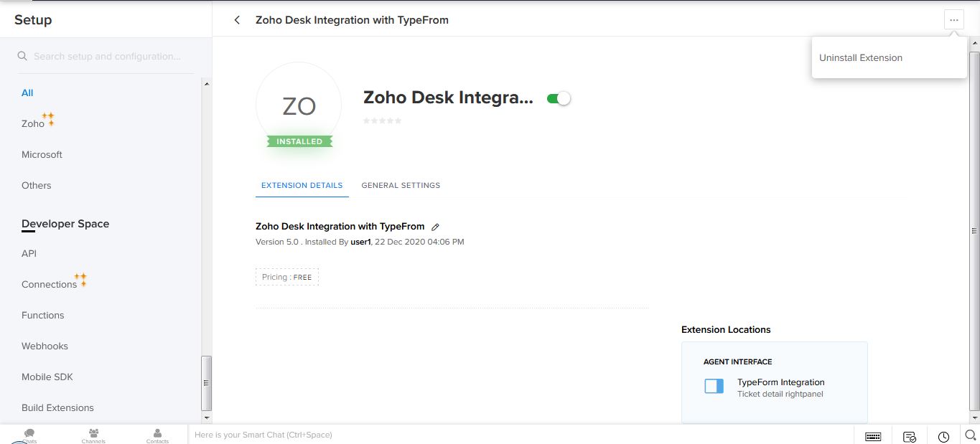The width and height of the screenshot is (980, 444).
Task: Click the sidebar scroll up arrow
Action: [x=207, y=84]
